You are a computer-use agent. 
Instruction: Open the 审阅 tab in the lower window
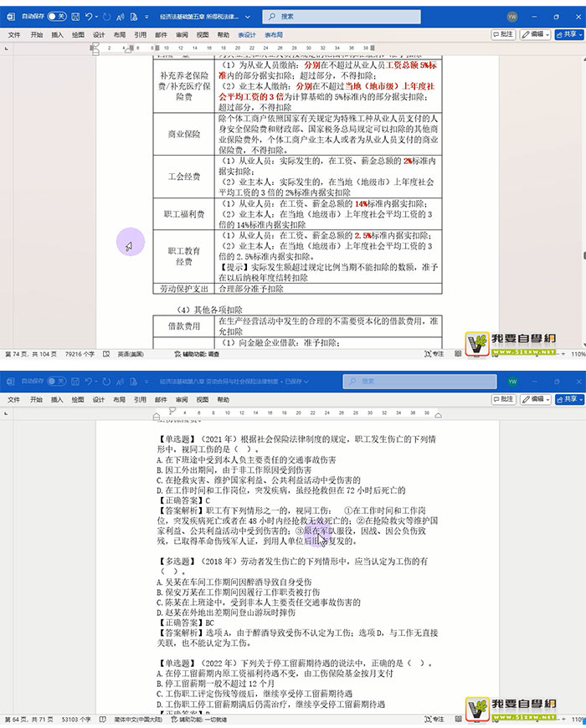pyautogui.click(x=182, y=399)
